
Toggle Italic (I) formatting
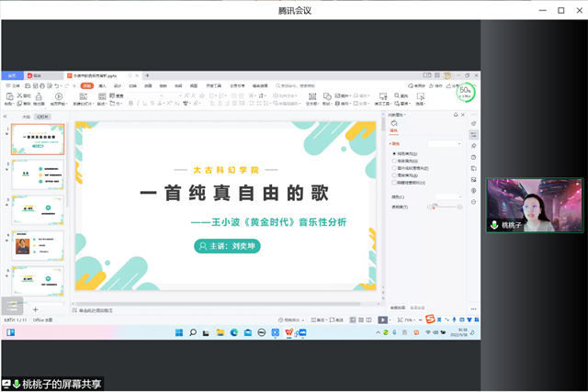[x=138, y=104]
